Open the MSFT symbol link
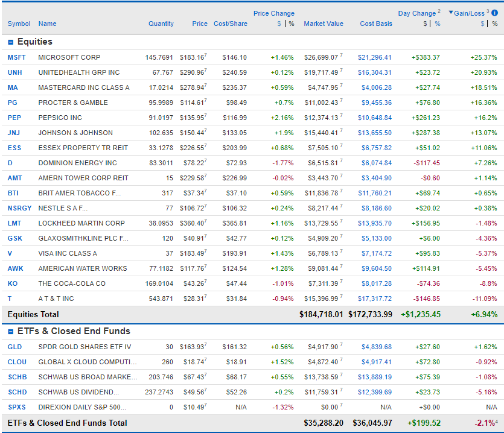Screen dimensions: 504x433 [16, 57]
